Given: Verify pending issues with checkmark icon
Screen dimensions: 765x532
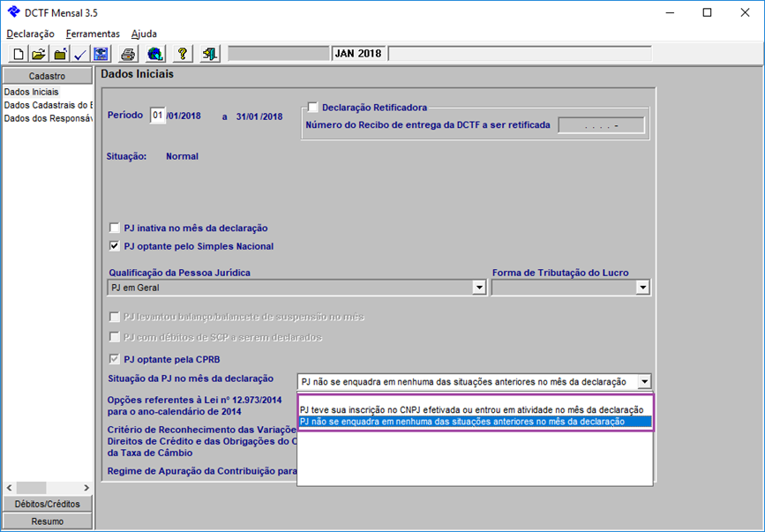Looking at the screenshot, I should tap(80, 54).
